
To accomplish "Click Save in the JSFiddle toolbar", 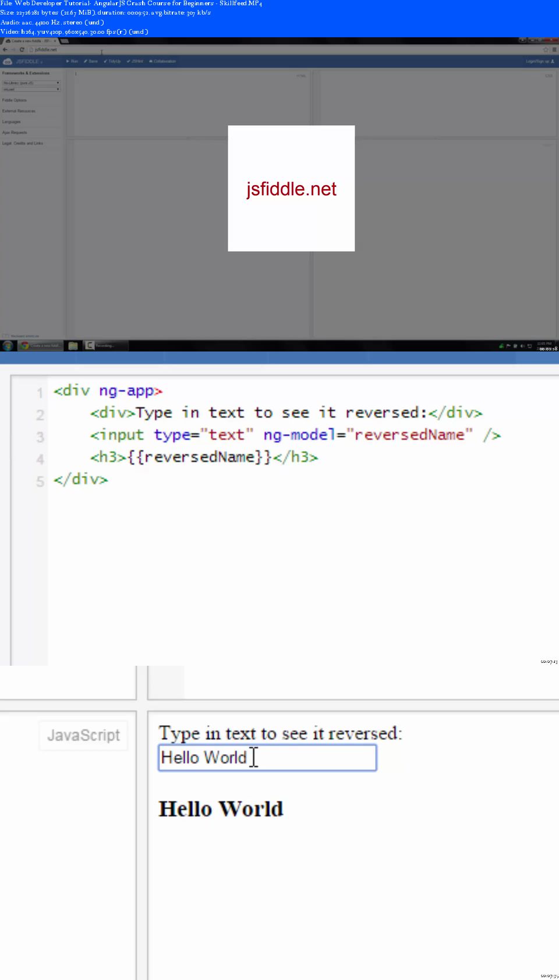I will pos(91,61).
